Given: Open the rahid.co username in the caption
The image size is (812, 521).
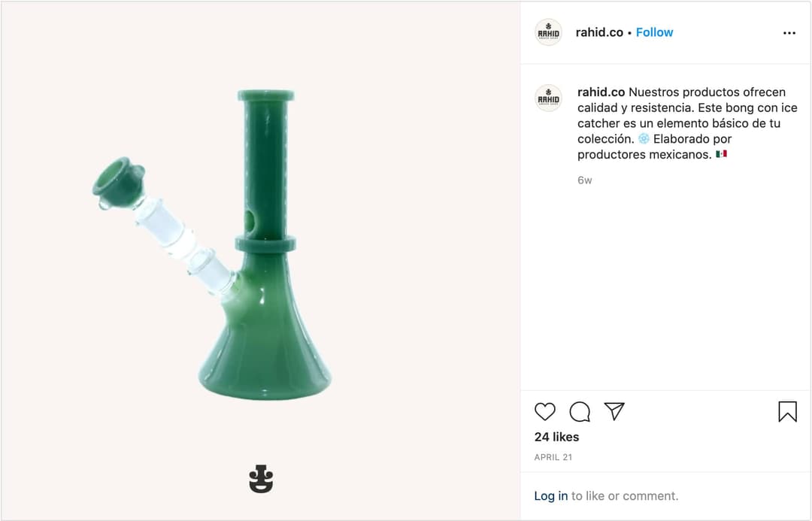Looking at the screenshot, I should (601, 92).
